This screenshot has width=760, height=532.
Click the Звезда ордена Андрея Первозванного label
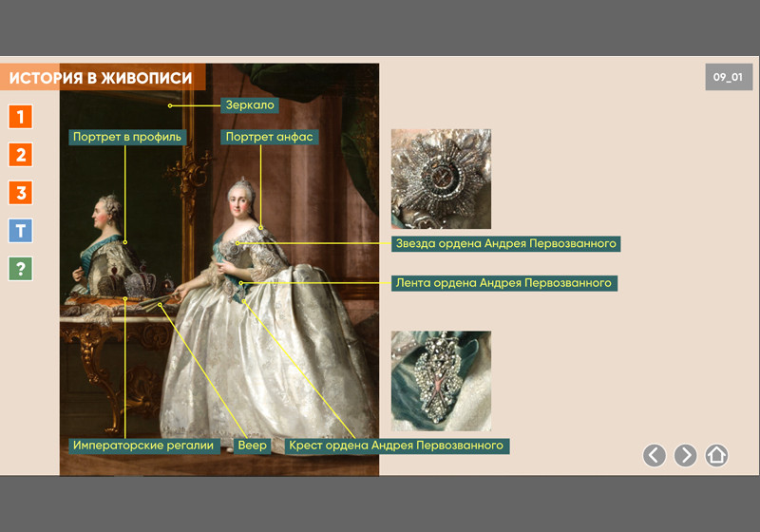pos(505,244)
